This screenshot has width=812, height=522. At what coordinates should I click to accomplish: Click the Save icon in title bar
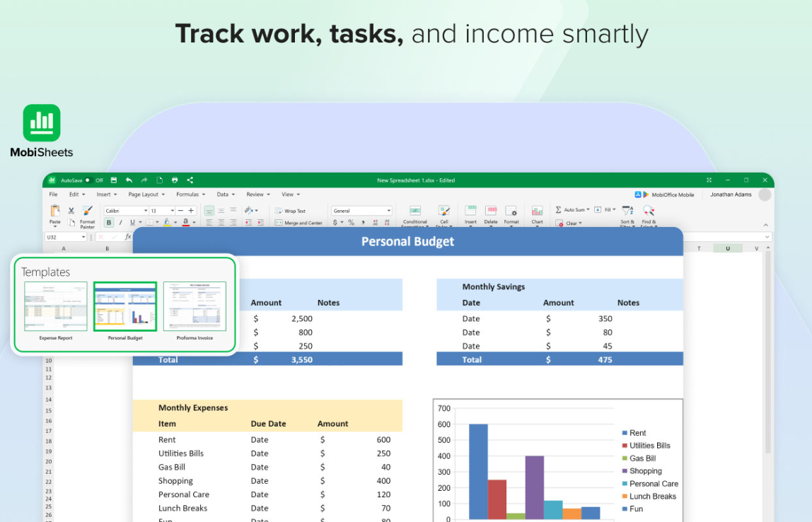click(x=113, y=180)
